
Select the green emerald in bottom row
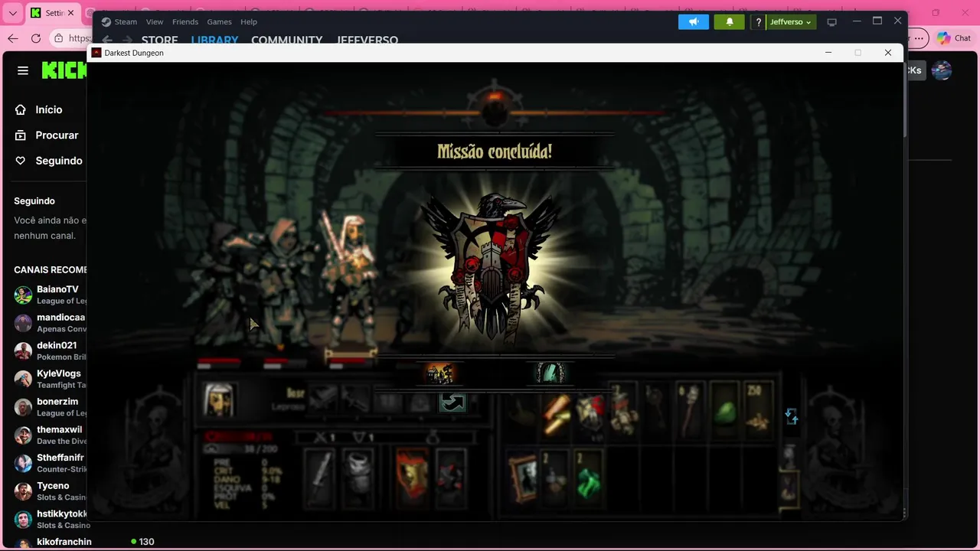click(589, 481)
